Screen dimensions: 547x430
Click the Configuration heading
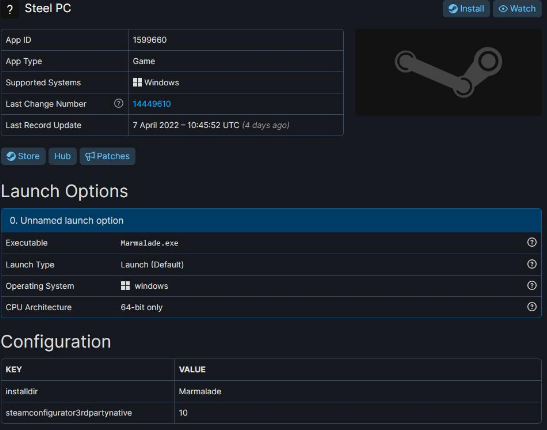pyautogui.click(x=56, y=342)
